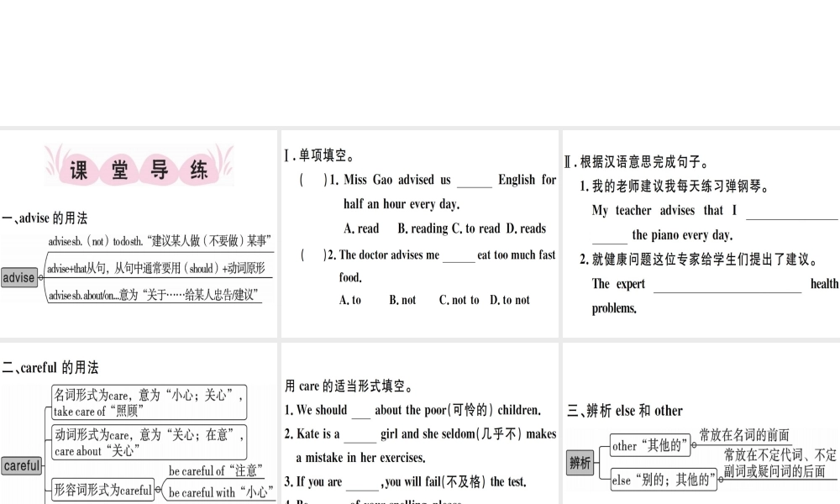
Task: Click the blank between advised us and English
Action: point(474,182)
